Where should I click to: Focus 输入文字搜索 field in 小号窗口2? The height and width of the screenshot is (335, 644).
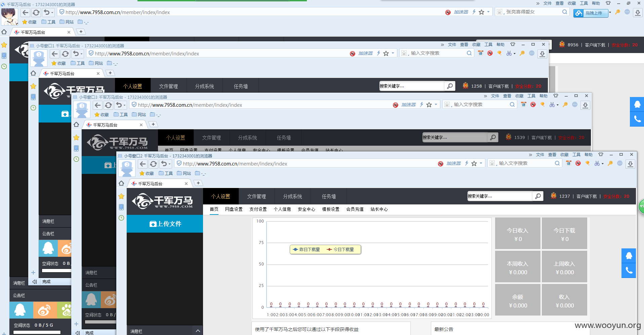point(525,163)
